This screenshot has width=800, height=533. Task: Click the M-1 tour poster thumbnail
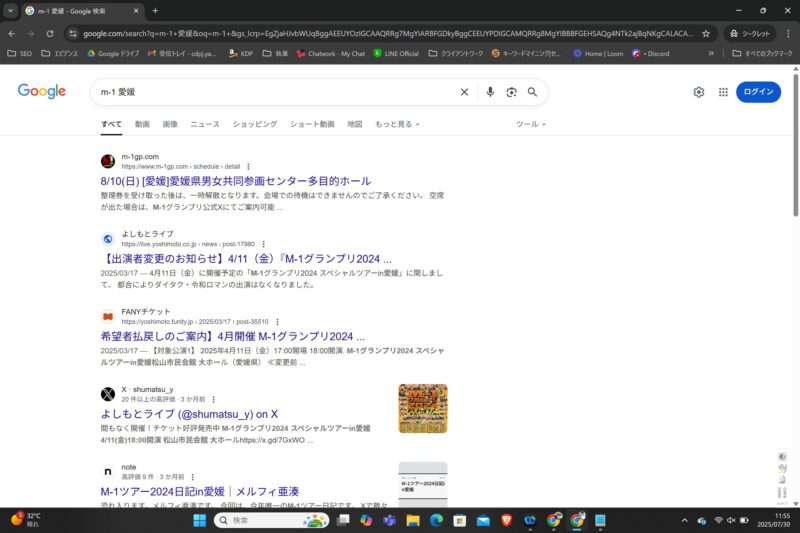click(x=423, y=409)
